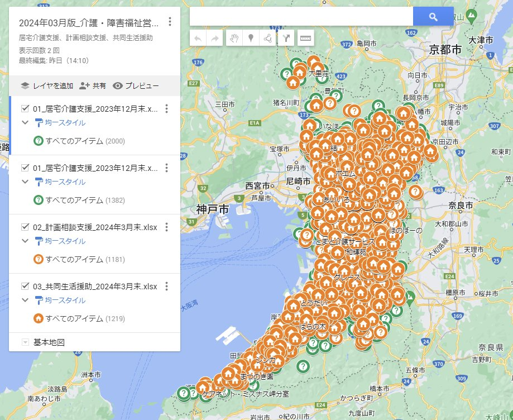Collapse the first 居宅介護支援 layer with its chevron
The height and width of the screenshot is (420, 513).
(25, 122)
